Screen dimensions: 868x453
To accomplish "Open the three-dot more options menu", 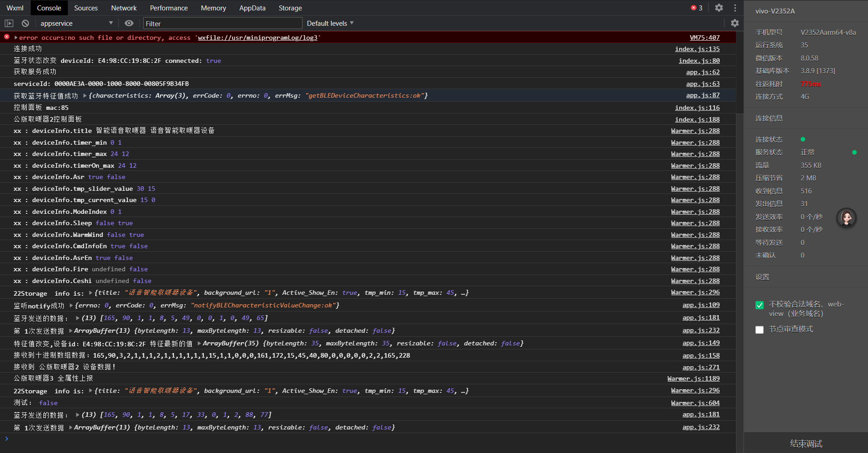I will pyautogui.click(x=735, y=8).
